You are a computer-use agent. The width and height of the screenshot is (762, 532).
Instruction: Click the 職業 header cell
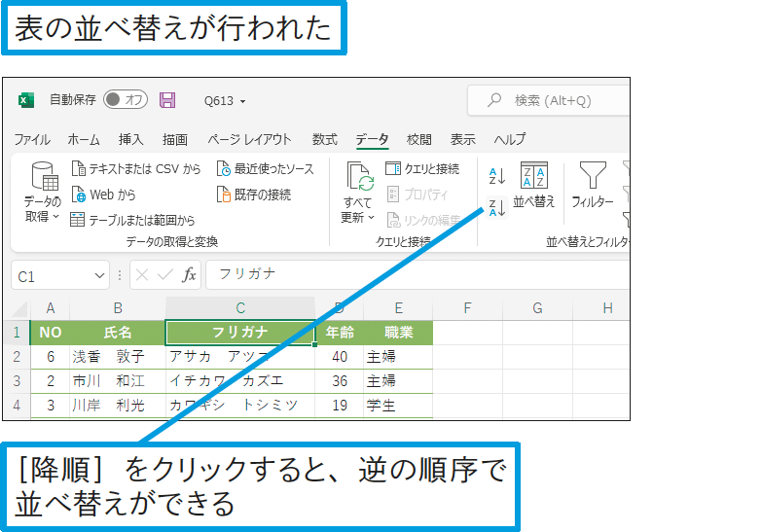point(398,333)
